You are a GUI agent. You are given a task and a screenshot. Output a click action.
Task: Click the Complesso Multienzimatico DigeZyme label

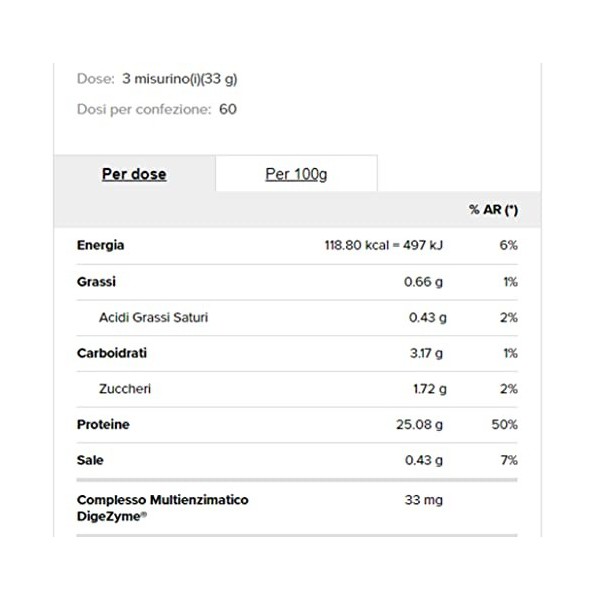(162, 506)
